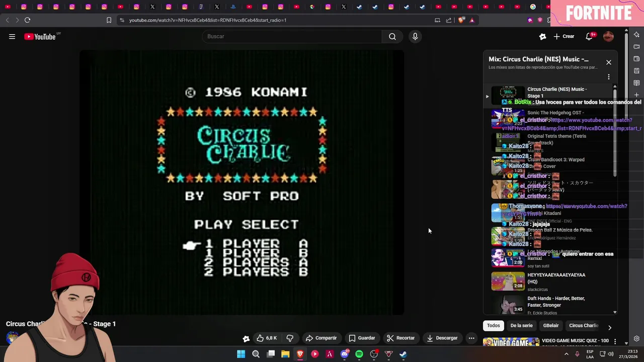Open File Explorer from taskbar
Image resolution: width=644 pixels, height=362 pixels.
pos(285,354)
